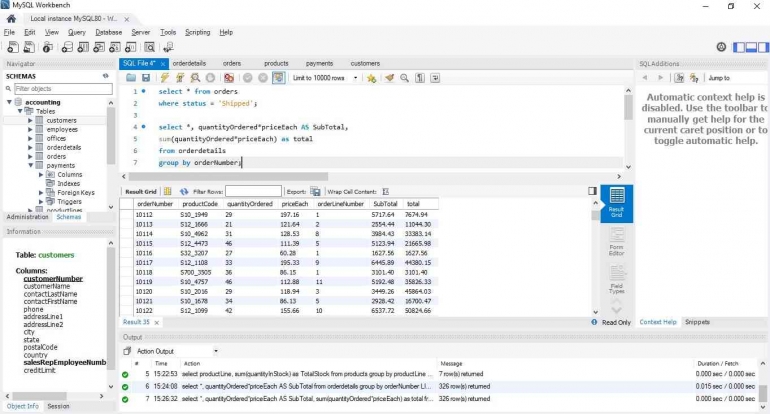Click the Result Grid side button
The width and height of the screenshot is (770, 414).
point(617,203)
